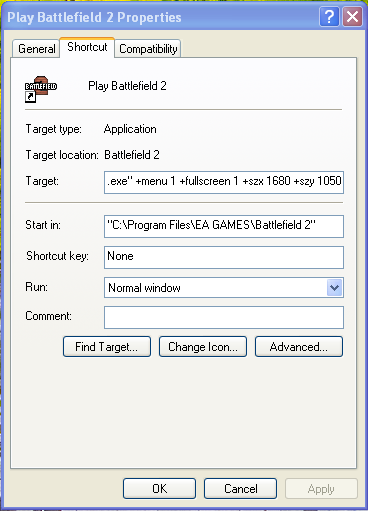Open the Advanced settings button

(x=299, y=347)
